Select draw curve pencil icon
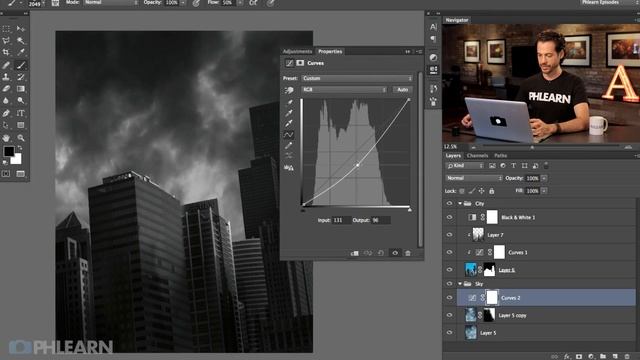640x360 pixels. 289,145
